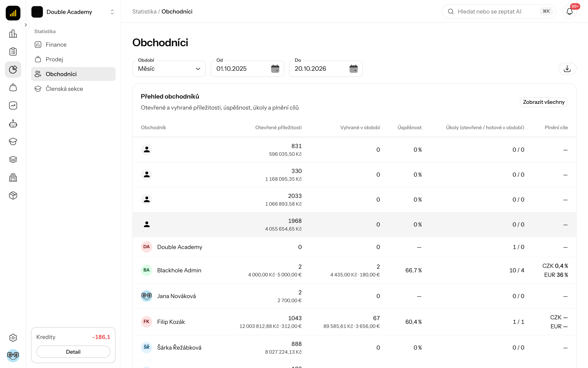Open the office building icon in sidebar
The height and width of the screenshot is (368, 588).
pos(13,178)
